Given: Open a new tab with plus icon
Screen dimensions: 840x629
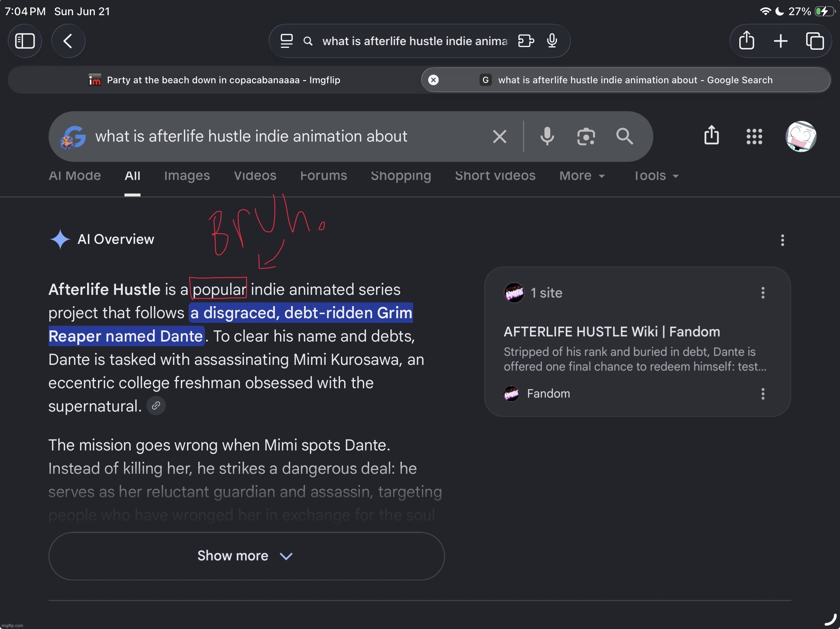Looking at the screenshot, I should (x=780, y=41).
